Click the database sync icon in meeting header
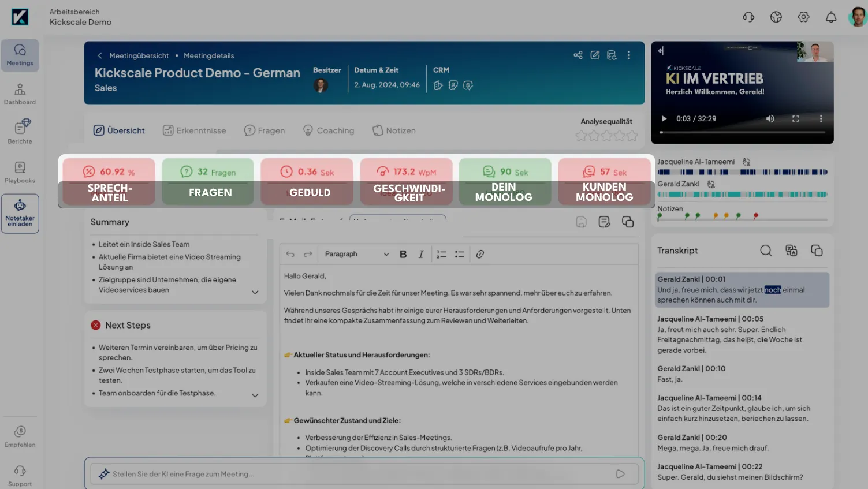868x489 pixels. click(x=612, y=55)
